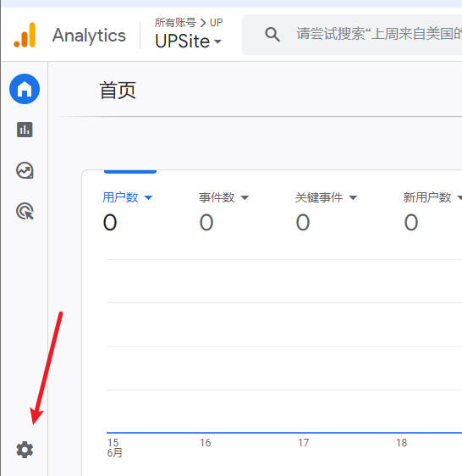
Task: Expand the 关键事件 metric dropdown
Action: pyautogui.click(x=353, y=198)
